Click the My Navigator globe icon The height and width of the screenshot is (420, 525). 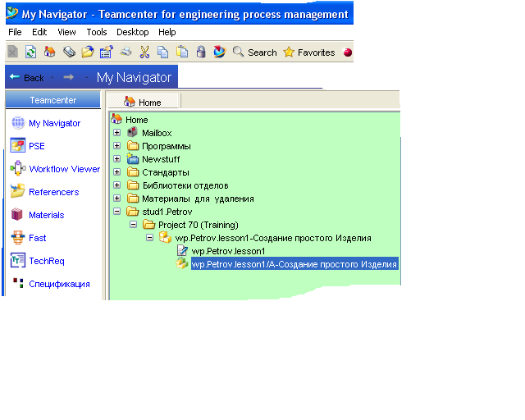point(18,123)
